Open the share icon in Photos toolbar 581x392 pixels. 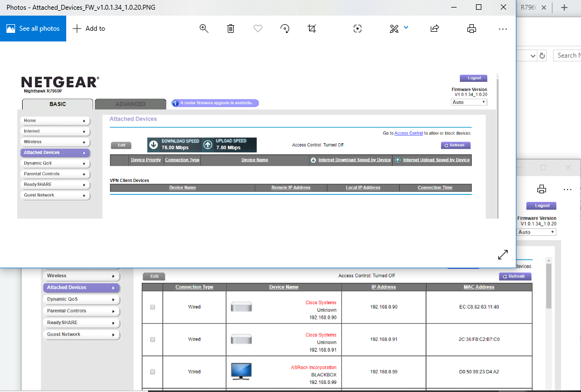pos(435,29)
